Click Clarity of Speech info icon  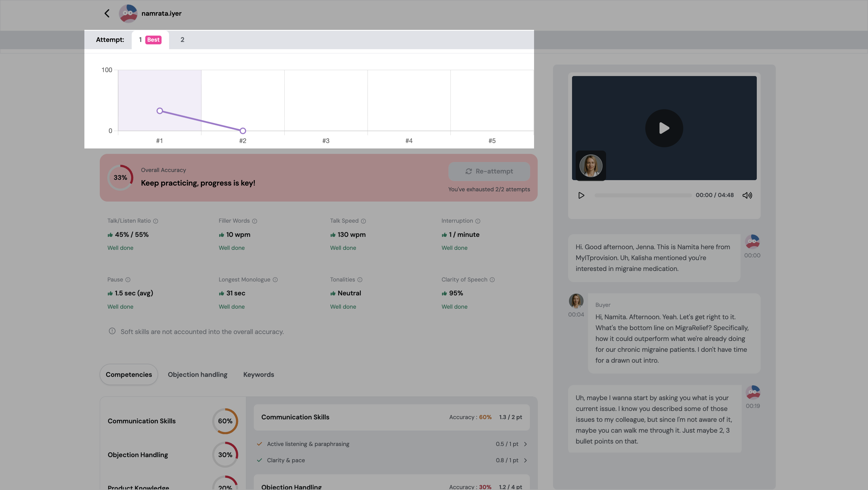[x=492, y=280]
